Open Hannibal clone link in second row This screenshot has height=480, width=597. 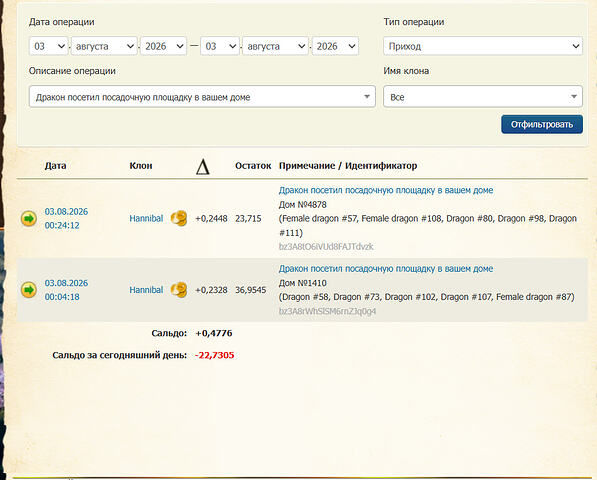[x=146, y=290]
